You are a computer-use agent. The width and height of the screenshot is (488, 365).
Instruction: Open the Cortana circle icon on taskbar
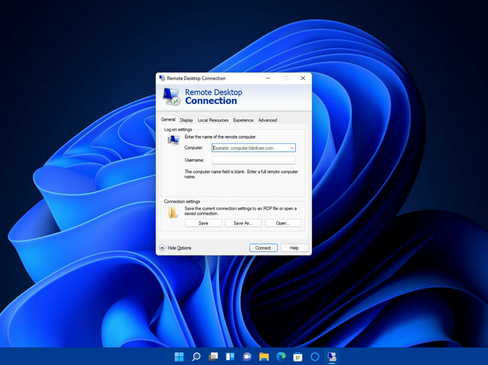(x=315, y=357)
